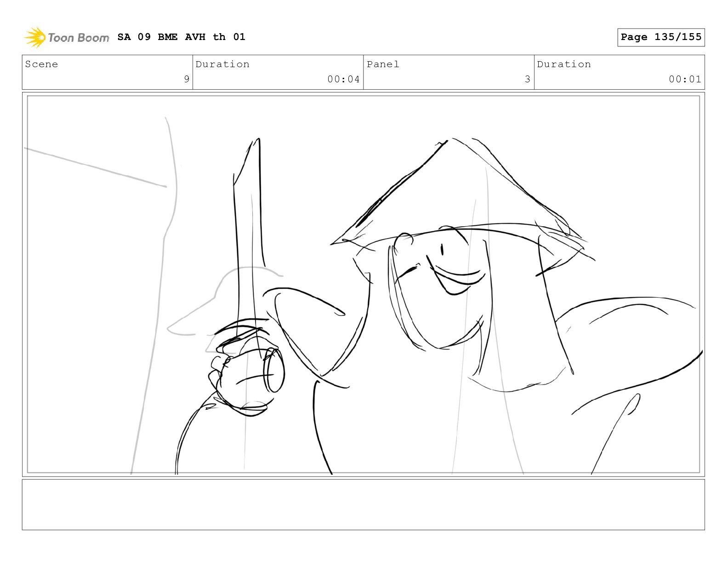Image resolution: width=728 pixels, height=563 pixels.
Task: Click the panel number value 3
Action: [x=528, y=79]
